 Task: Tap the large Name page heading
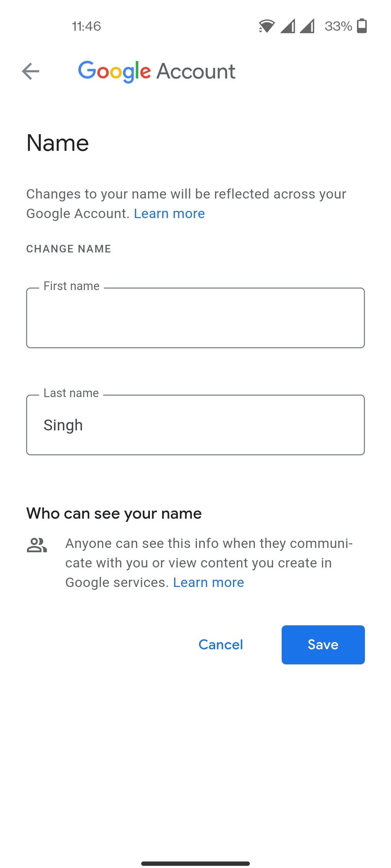click(x=58, y=143)
